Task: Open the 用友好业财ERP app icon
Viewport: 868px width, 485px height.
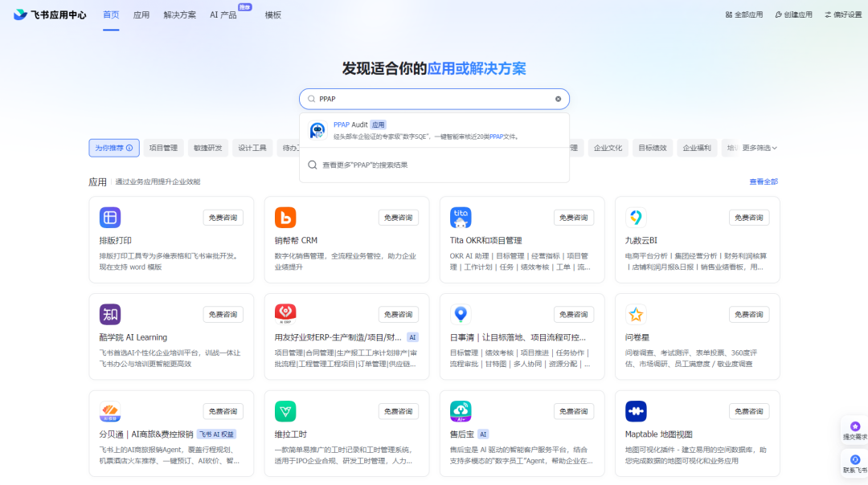Action: (285, 314)
